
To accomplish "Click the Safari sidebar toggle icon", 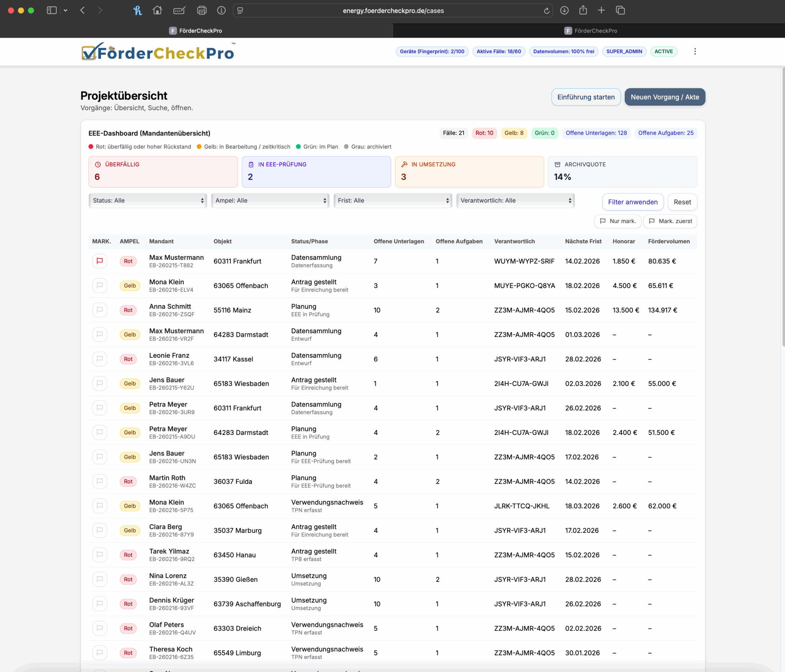I will coord(52,10).
